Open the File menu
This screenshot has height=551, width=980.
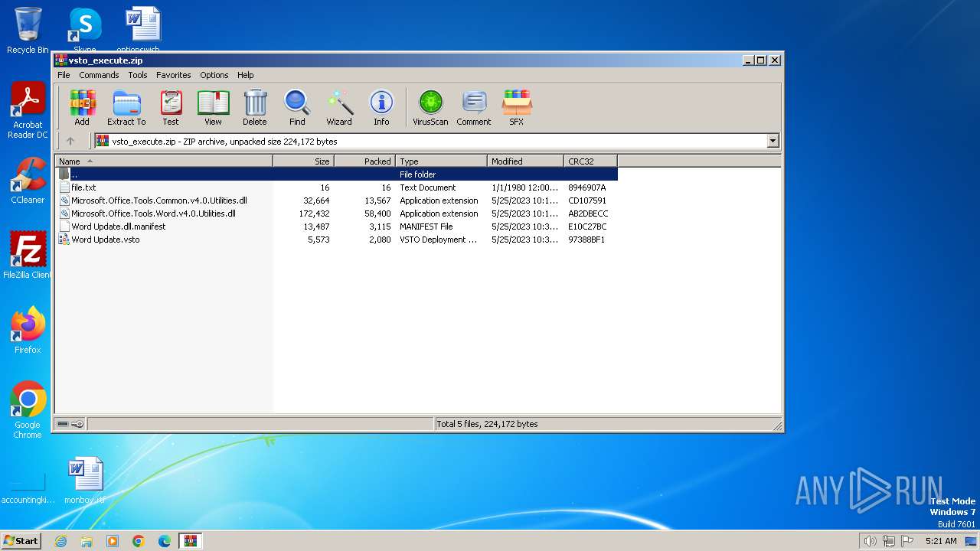click(64, 75)
